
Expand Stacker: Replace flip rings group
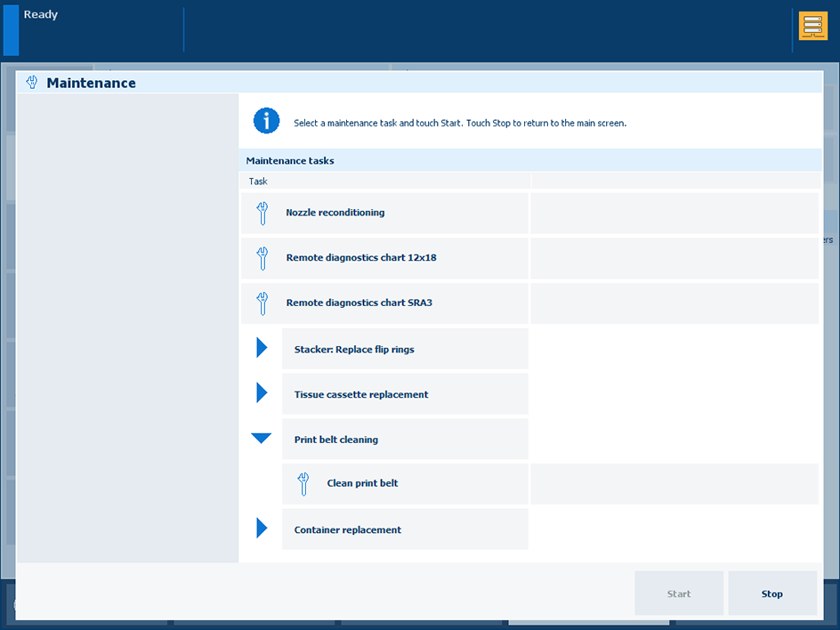(x=262, y=348)
